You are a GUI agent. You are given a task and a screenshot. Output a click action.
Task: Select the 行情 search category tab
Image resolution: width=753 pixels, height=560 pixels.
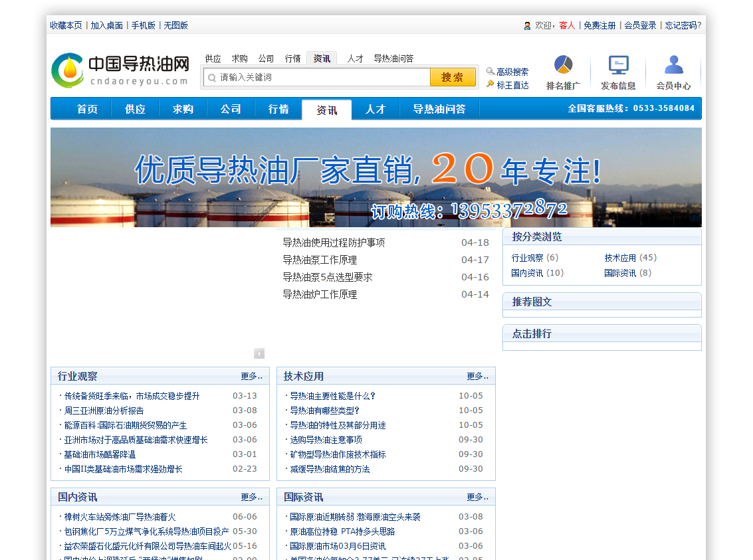coord(292,58)
